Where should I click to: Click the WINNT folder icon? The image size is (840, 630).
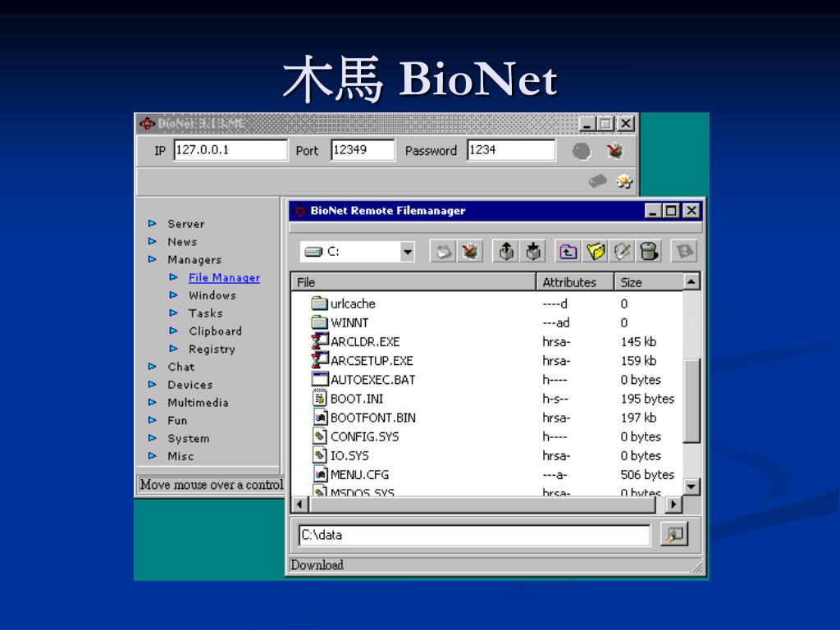[319, 322]
